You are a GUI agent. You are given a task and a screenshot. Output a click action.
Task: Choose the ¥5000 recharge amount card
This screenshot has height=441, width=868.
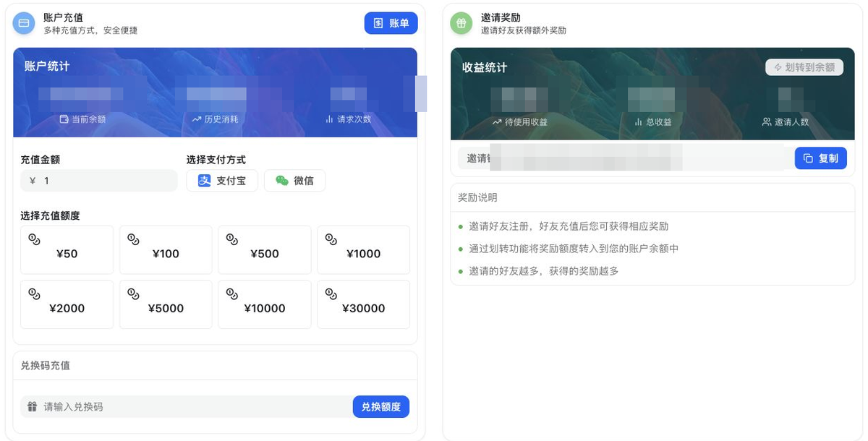pyautogui.click(x=166, y=304)
